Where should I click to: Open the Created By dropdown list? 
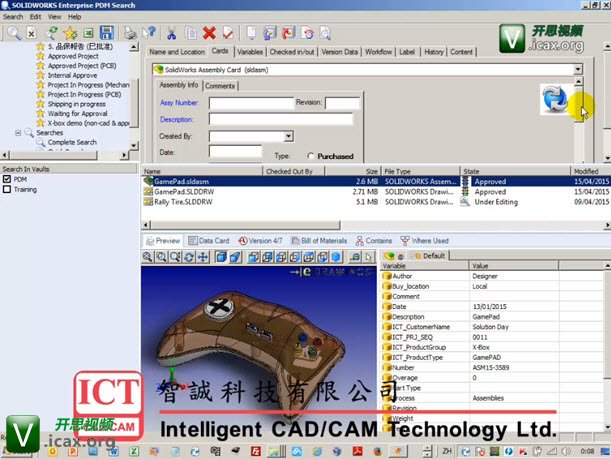coord(288,136)
